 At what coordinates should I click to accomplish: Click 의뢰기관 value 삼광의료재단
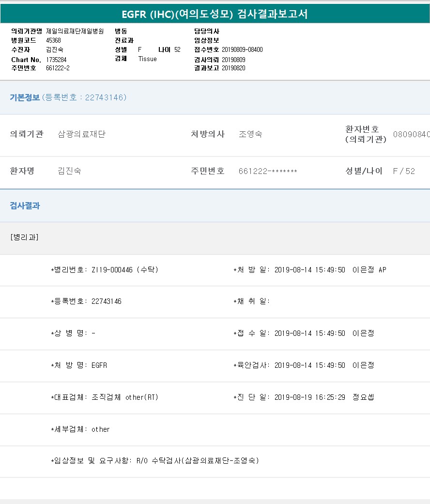pos(81,134)
